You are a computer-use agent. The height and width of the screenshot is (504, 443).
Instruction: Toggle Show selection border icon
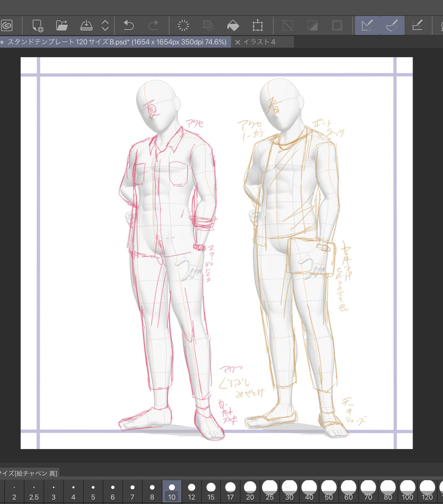tap(337, 25)
